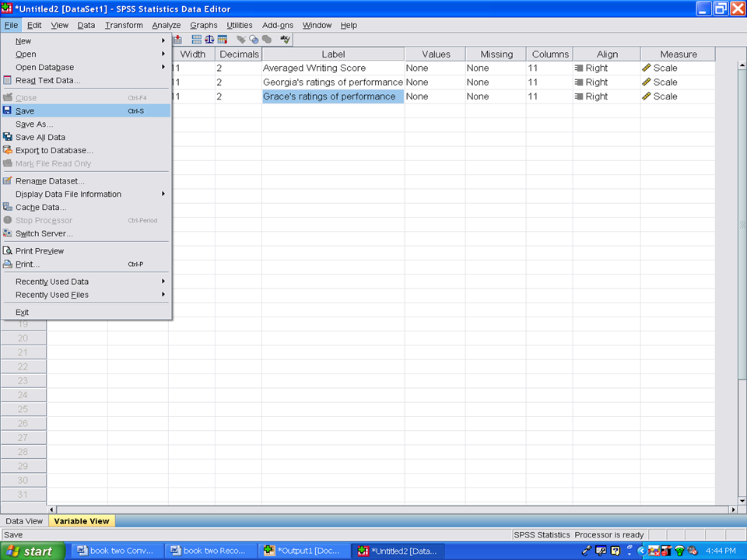Click the Value Labels tag icon

[x=241, y=40]
